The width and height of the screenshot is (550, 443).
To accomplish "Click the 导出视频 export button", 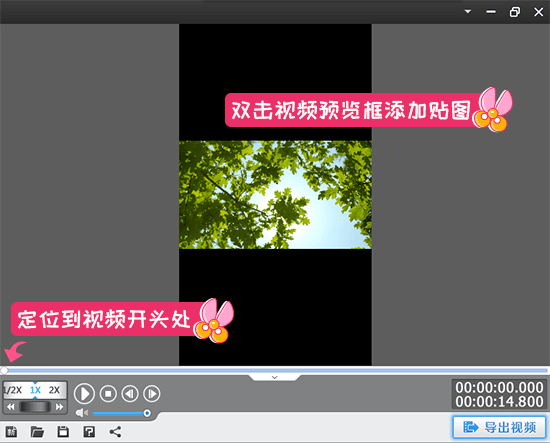I will pos(499,427).
